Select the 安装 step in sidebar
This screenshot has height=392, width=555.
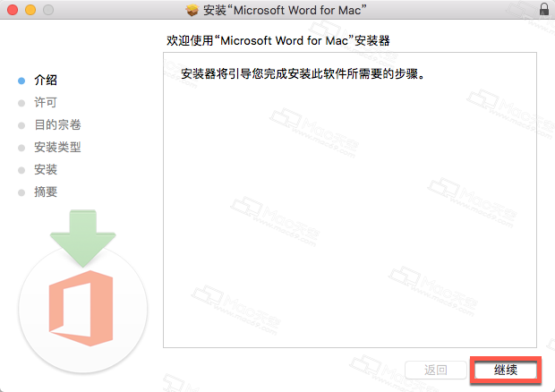(x=46, y=169)
